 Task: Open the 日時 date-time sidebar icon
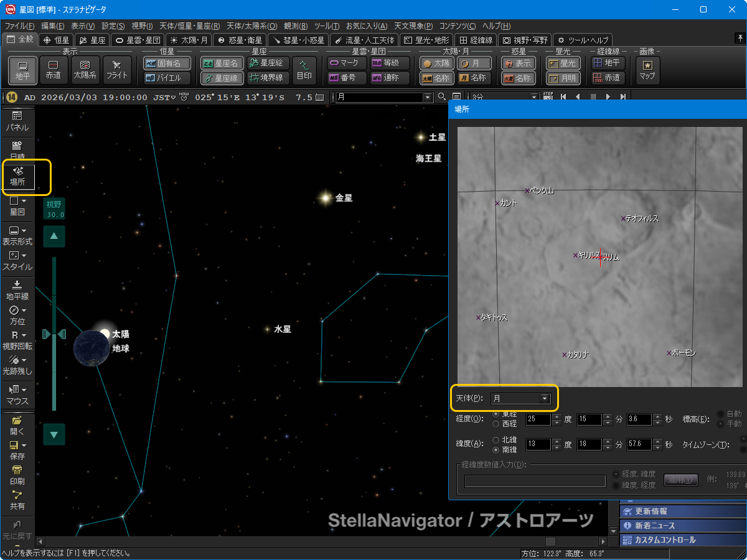click(17, 150)
